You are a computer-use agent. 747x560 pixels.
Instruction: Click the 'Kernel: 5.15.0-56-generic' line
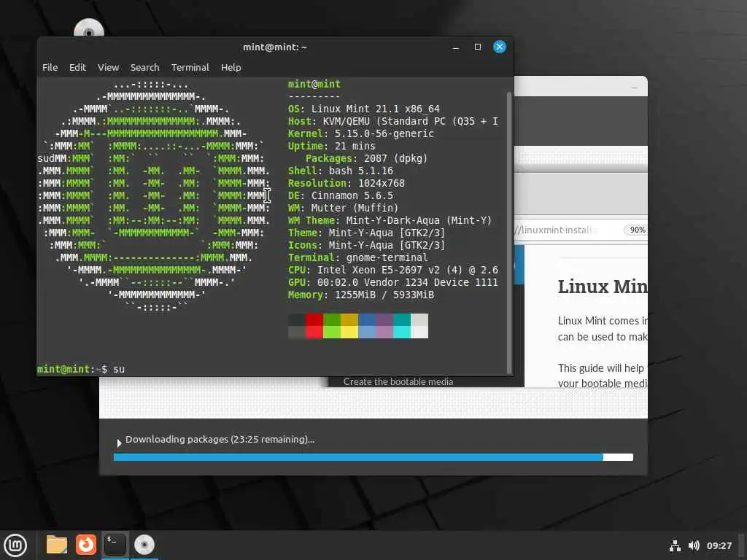coord(360,133)
